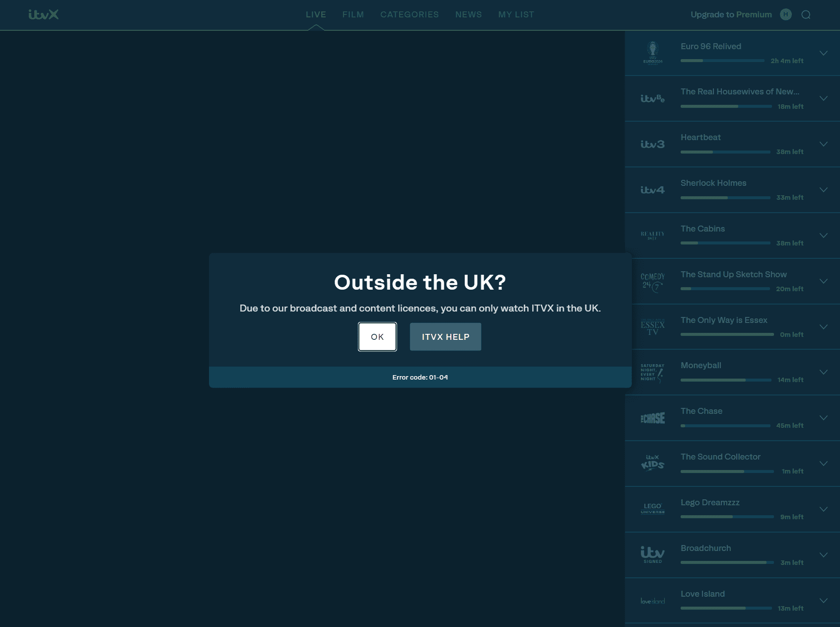The image size is (840, 627).
Task: Open ITVX HELP from the dialog
Action: [445, 337]
